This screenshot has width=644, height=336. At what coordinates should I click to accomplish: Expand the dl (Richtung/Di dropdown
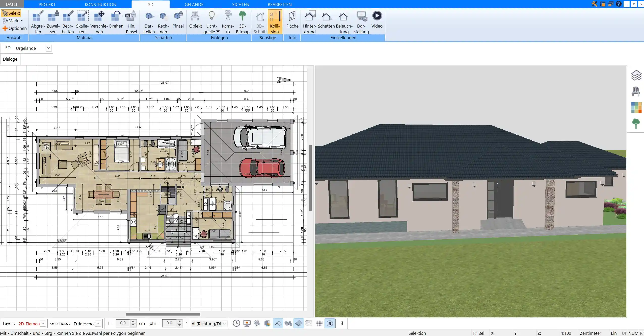pos(224,324)
